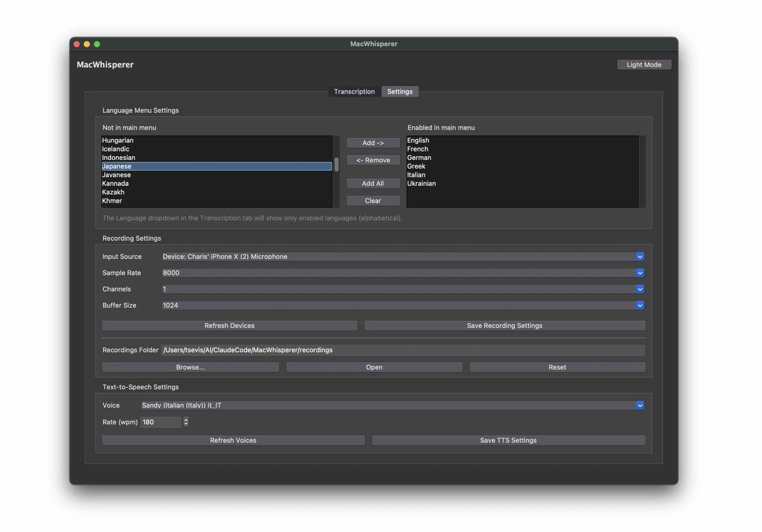Browse for recordings folder
Viewport: 762px width, 532px height.
click(190, 367)
